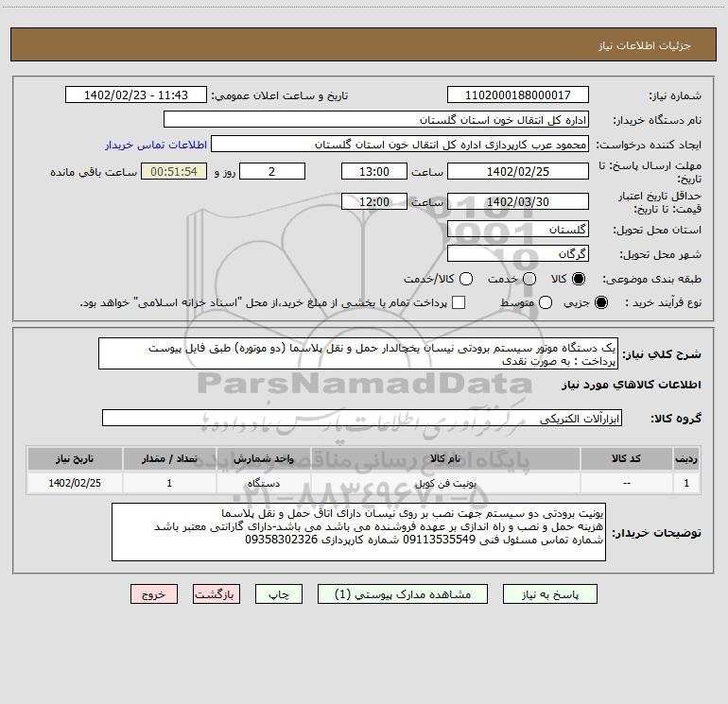The width and height of the screenshot is (728, 704).
Task: Click the delivery city field گرگان
Action: [x=518, y=253]
